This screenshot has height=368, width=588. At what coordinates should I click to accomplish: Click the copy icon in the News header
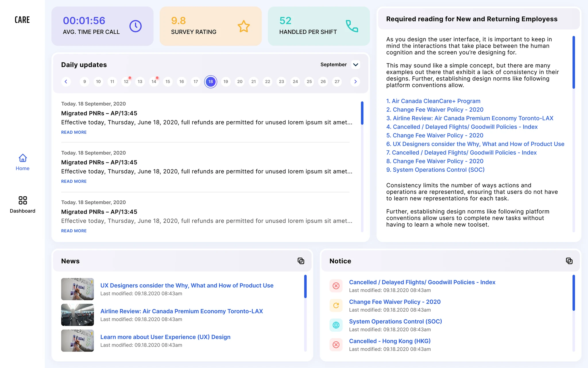click(301, 261)
